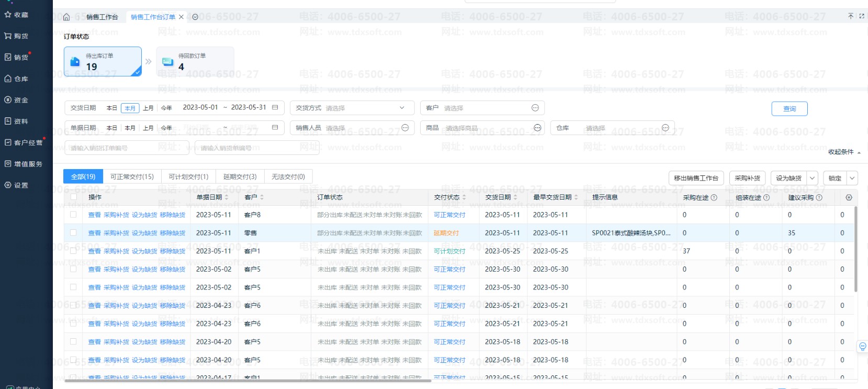This screenshot has width=868, height=389.
Task: Open 资金 funds module in sidebar
Action: coord(17,100)
